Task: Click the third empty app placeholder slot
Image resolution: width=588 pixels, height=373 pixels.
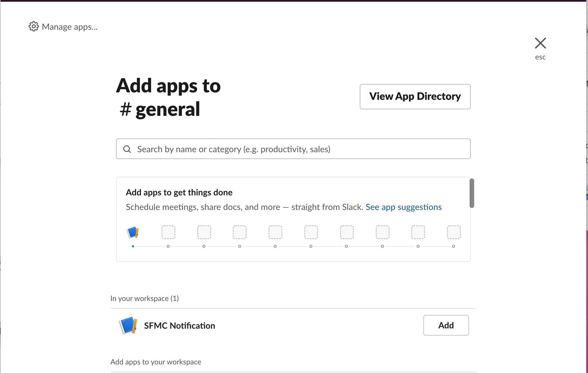Action: coord(240,232)
